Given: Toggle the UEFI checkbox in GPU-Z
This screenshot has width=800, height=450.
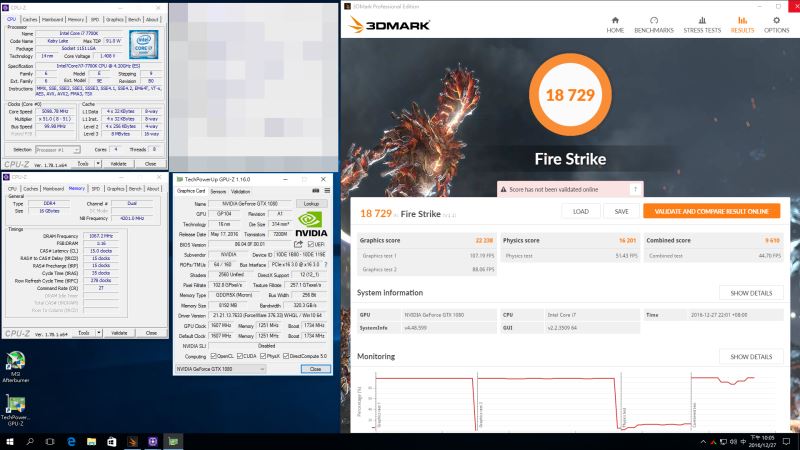Looking at the screenshot, I should pyautogui.click(x=310, y=244).
